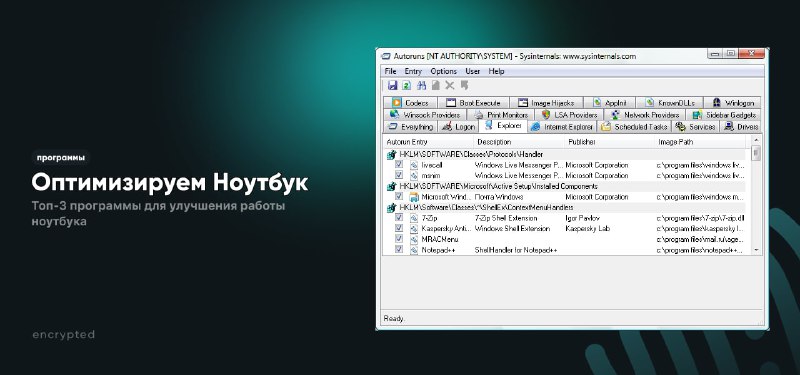Click the green Refresh toolbar icon

pos(407,86)
